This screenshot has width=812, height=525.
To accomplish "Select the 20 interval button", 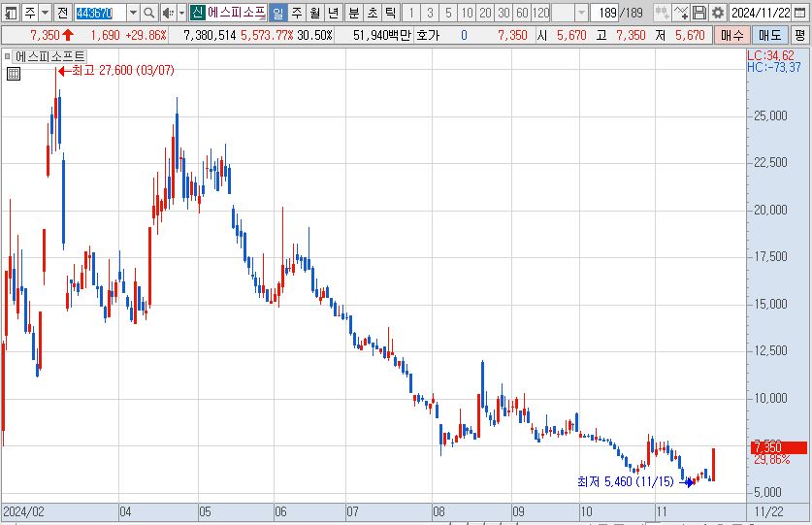I will click(485, 13).
